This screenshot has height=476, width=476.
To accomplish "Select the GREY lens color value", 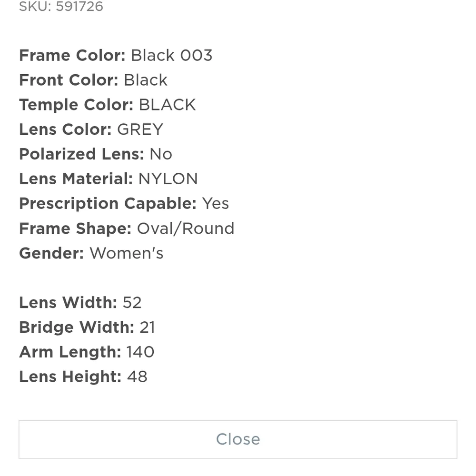I will [140, 129].
